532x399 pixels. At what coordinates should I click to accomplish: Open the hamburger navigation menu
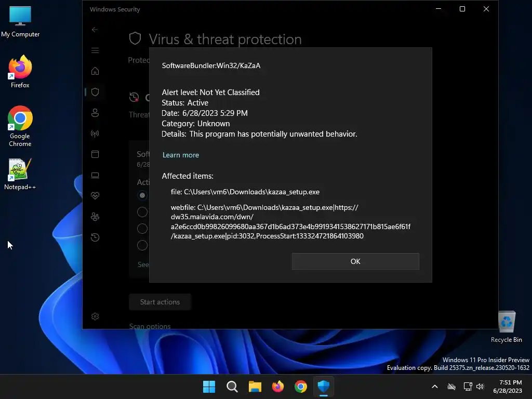[x=95, y=50]
